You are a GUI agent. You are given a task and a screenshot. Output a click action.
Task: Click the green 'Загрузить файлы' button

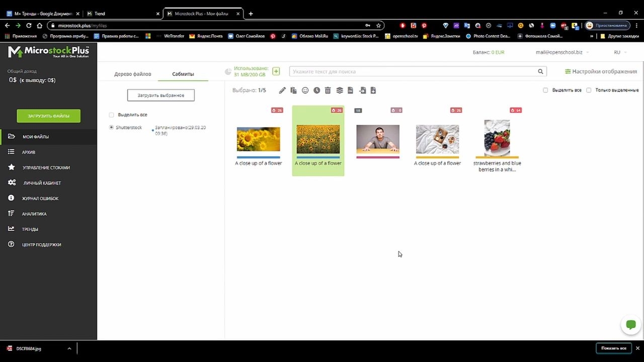click(x=48, y=116)
